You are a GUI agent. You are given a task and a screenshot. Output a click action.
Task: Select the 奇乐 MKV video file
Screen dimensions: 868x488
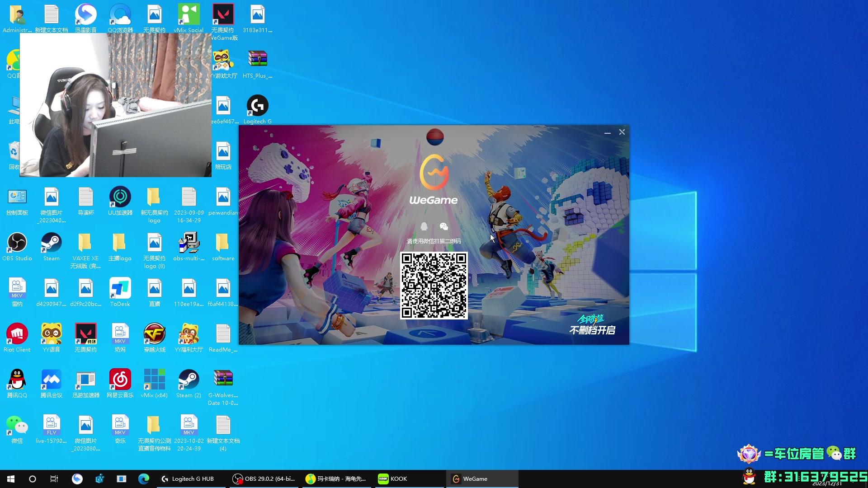click(120, 429)
